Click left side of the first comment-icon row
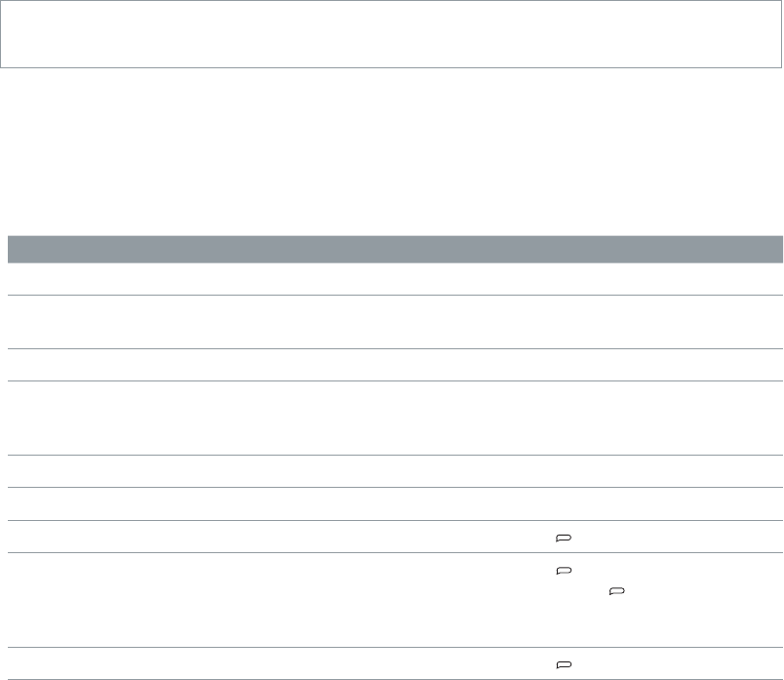Viewport: 784px width, 680px height. point(150,537)
